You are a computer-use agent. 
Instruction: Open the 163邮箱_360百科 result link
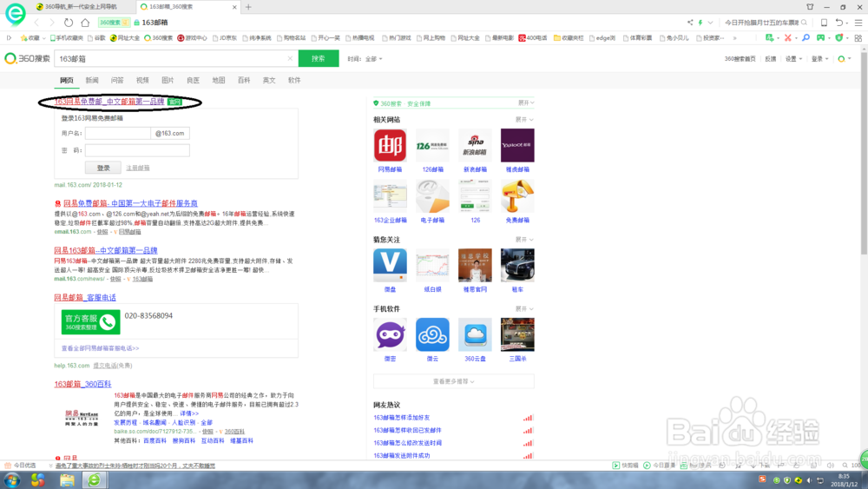coord(82,384)
